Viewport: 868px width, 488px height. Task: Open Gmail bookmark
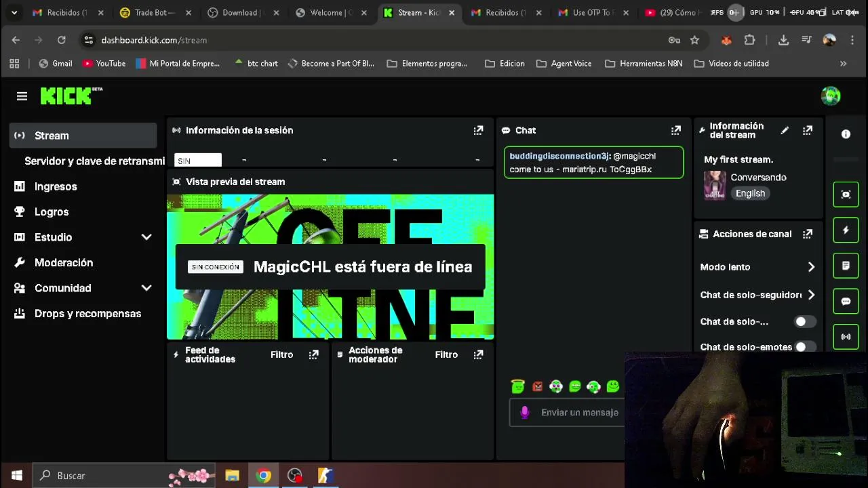coord(56,63)
